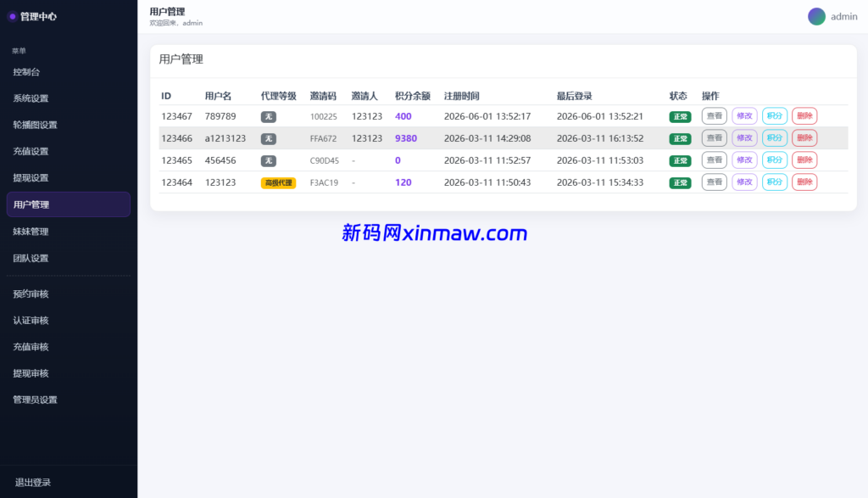Click 修改 in row ID 123464
This screenshot has width=868, height=498.
click(x=744, y=182)
